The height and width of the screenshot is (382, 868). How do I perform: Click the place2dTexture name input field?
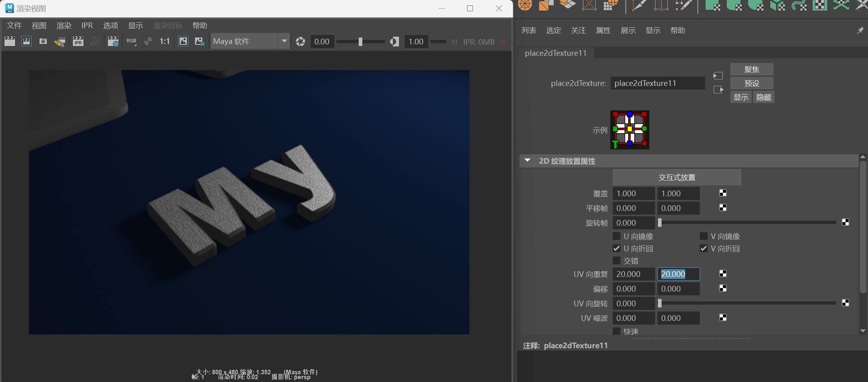coord(658,83)
